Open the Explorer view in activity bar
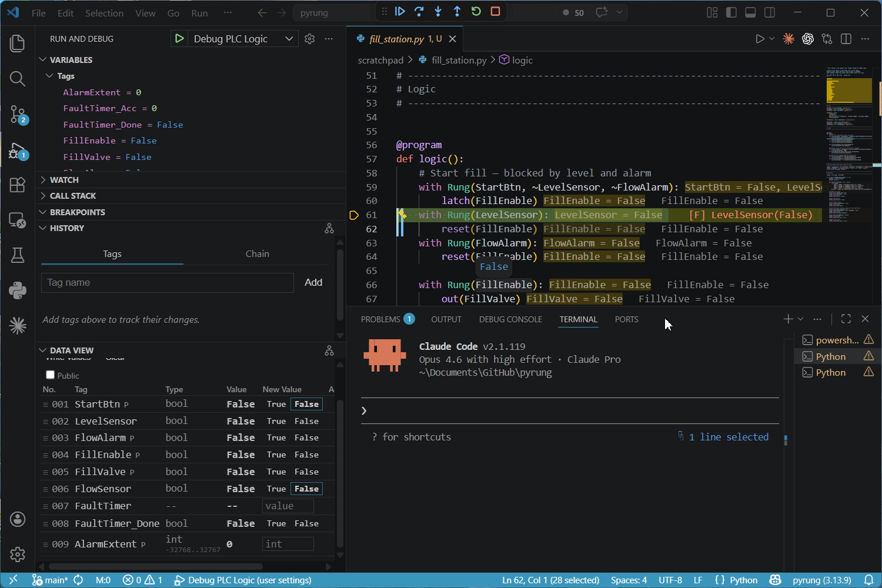Image resolution: width=882 pixels, height=588 pixels. [18, 44]
